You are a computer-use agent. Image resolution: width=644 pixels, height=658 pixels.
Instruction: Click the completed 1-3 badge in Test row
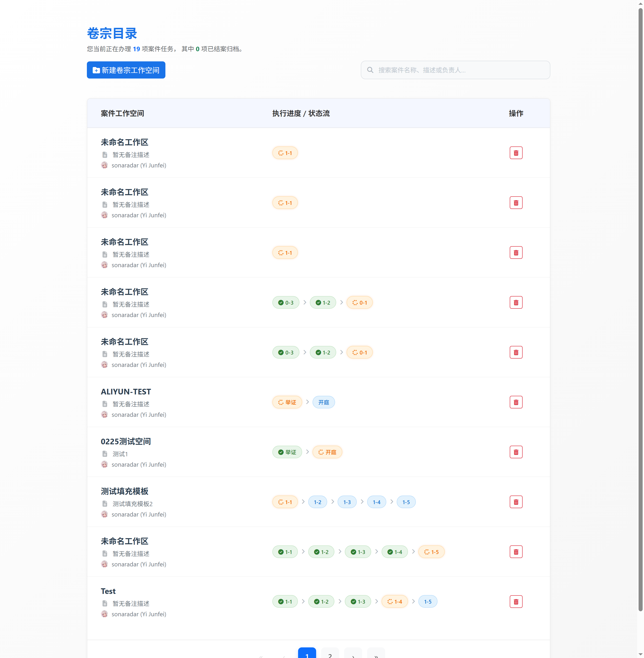click(x=357, y=602)
